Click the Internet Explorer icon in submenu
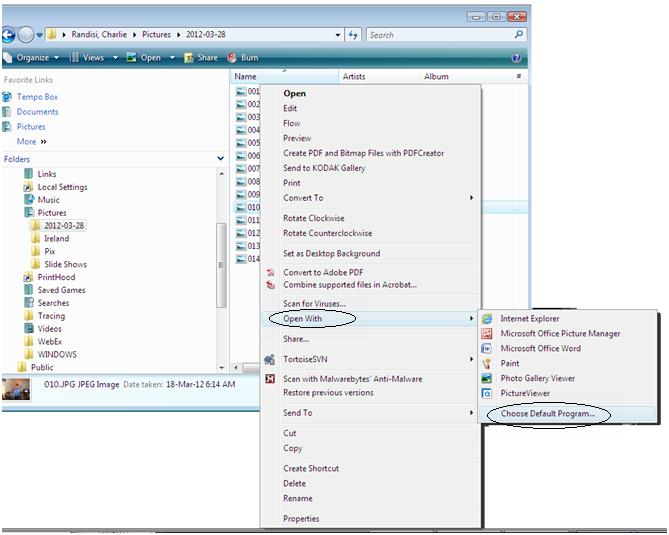This screenshot has height=535, width=669. 487,318
